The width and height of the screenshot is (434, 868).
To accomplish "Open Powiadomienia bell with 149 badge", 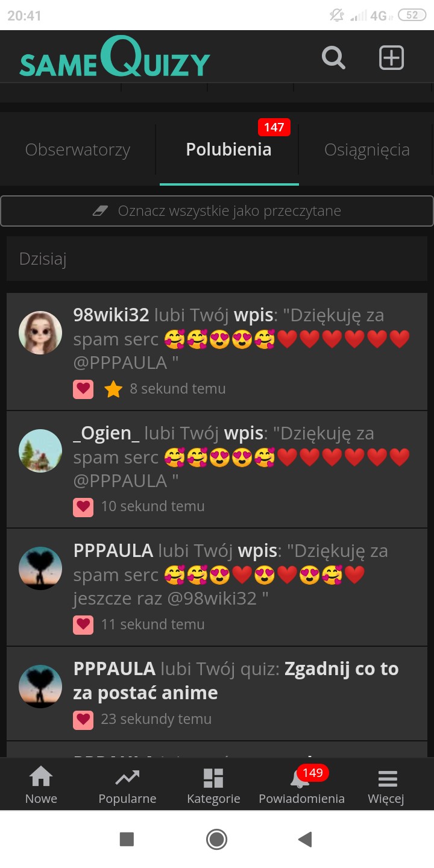I will point(301,785).
